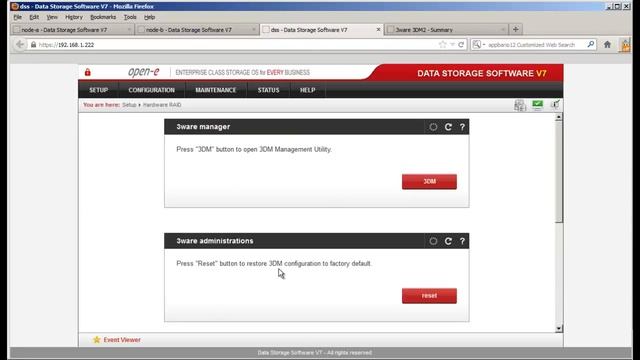Viewport: 640px width, 360px height.
Task: Open Firefox Edit menu
Action: pyautogui.click(x=34, y=17)
